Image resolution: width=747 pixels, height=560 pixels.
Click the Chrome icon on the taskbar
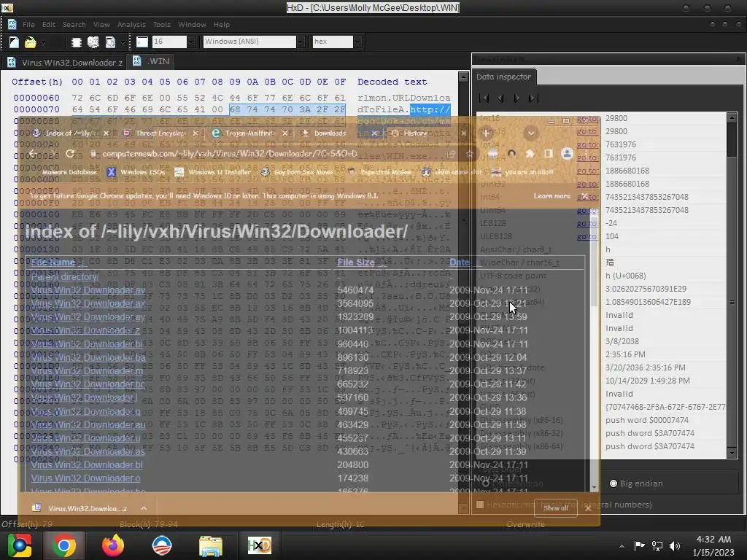[64, 545]
